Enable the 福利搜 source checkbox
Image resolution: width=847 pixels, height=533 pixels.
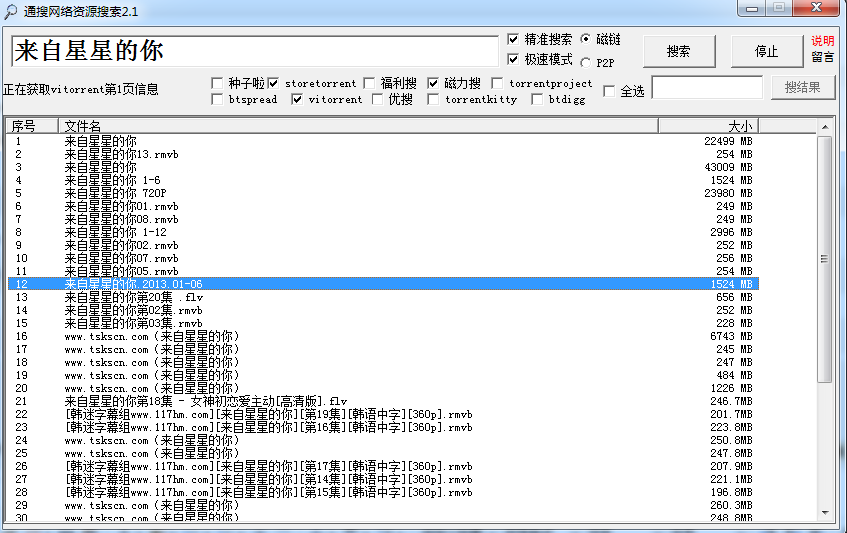369,83
